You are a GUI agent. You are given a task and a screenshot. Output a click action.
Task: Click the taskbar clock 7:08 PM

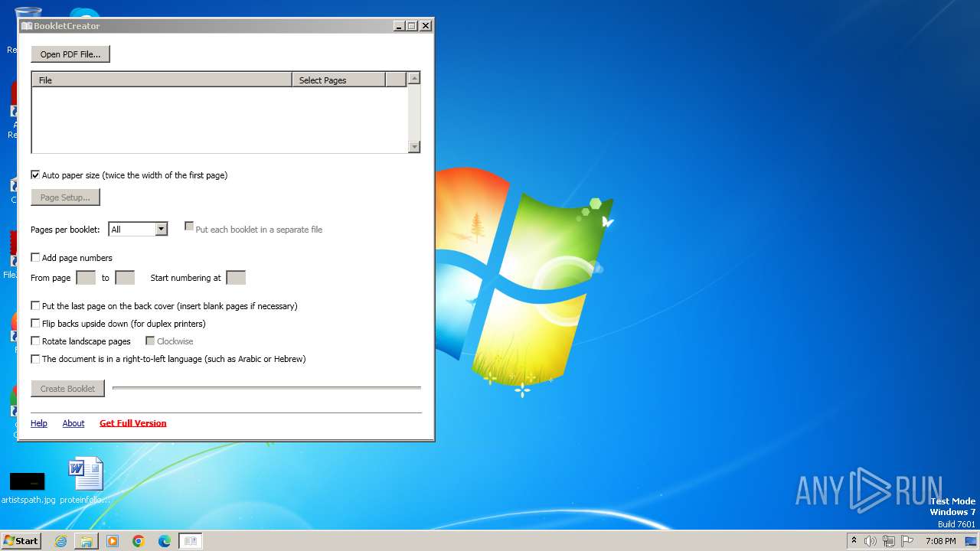coord(940,541)
